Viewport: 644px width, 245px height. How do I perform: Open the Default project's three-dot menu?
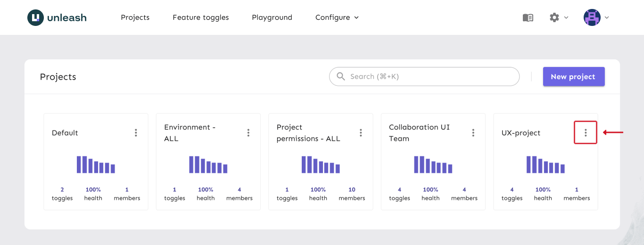tap(136, 133)
